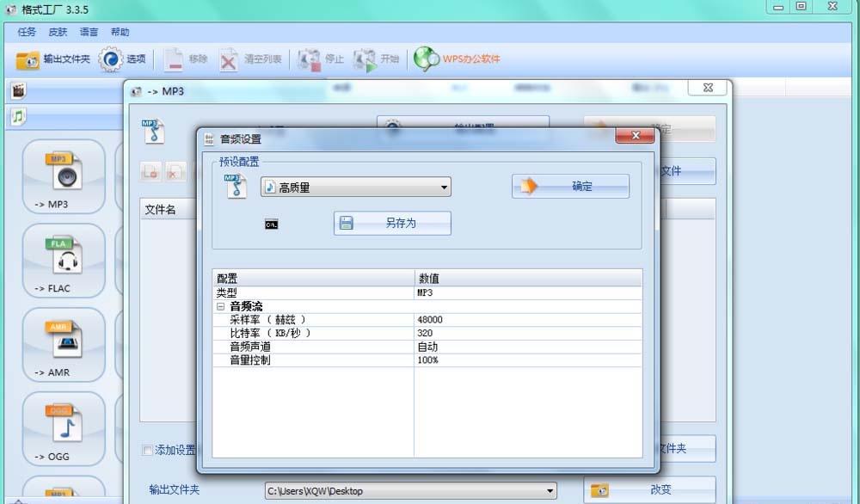Choose the -> AMR conversion icon
Image resolution: width=860 pixels, height=504 pixels.
coord(64,345)
